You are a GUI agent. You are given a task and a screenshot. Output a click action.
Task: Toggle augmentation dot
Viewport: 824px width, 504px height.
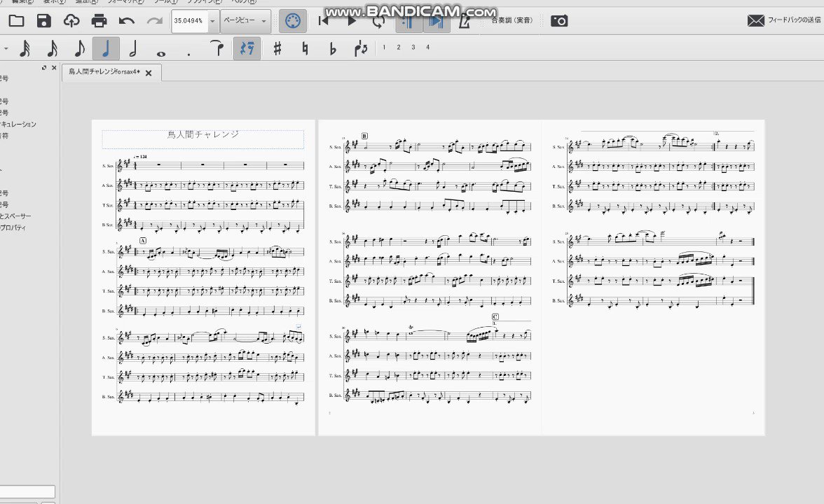click(188, 53)
